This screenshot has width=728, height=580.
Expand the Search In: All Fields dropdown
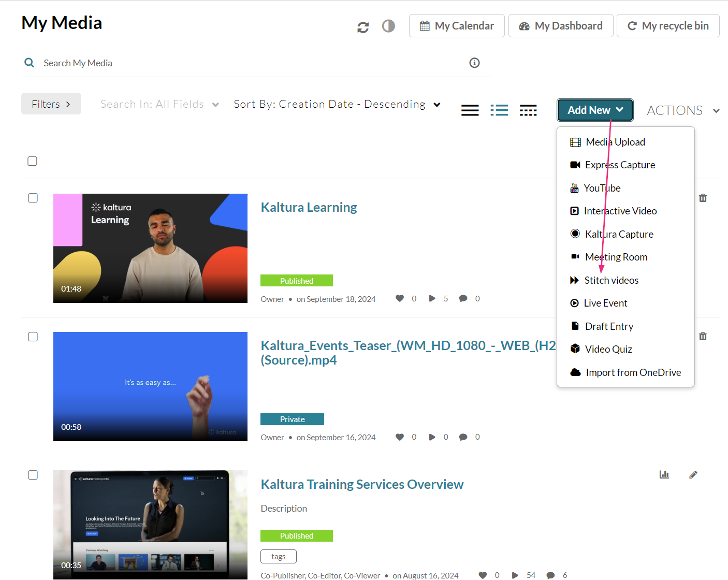tap(159, 104)
